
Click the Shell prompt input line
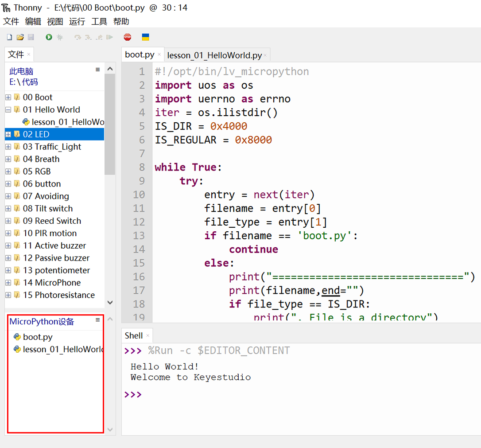coord(301,394)
